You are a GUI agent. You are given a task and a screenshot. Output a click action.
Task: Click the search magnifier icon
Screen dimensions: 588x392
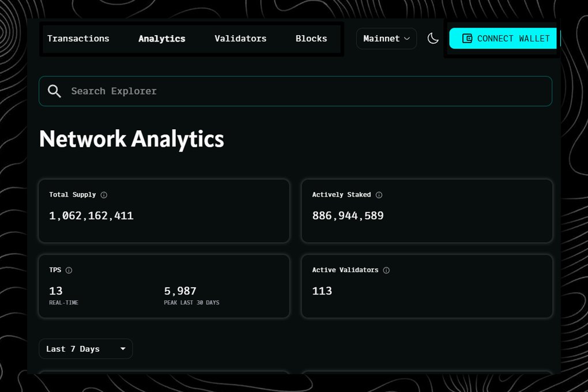coord(54,91)
